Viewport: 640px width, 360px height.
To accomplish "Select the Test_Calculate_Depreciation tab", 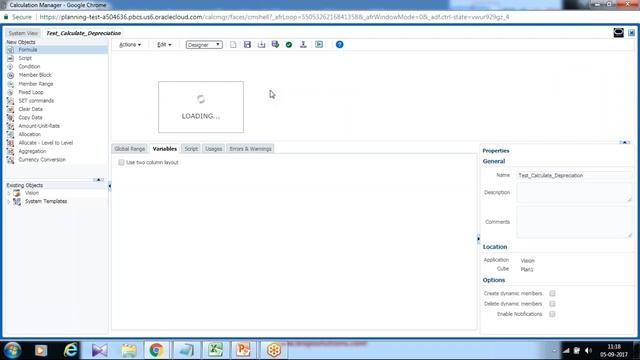I will tap(83, 33).
